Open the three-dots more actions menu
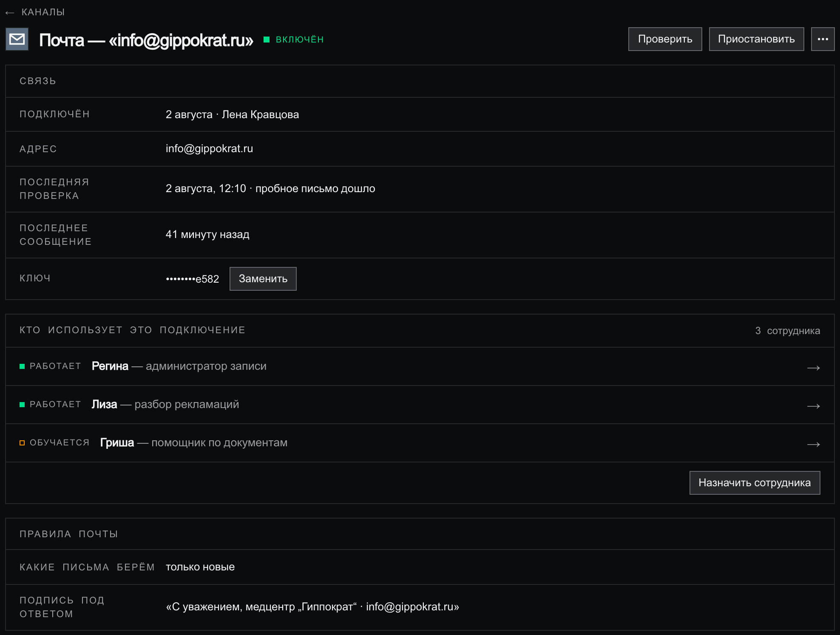This screenshot has width=840, height=635. 823,39
